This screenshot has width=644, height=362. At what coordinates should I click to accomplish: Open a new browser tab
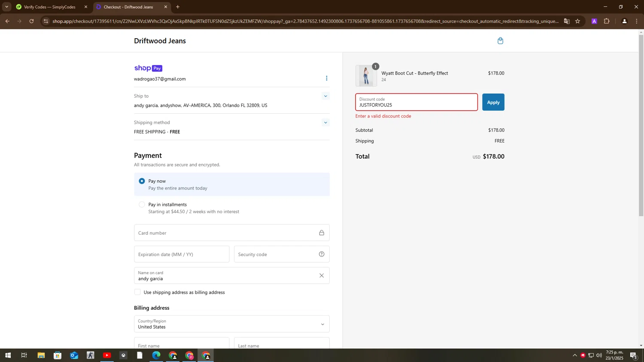click(178, 7)
